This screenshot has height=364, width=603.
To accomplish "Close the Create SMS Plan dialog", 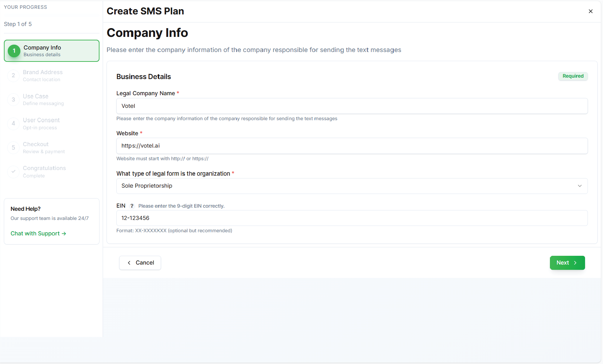I will [591, 11].
